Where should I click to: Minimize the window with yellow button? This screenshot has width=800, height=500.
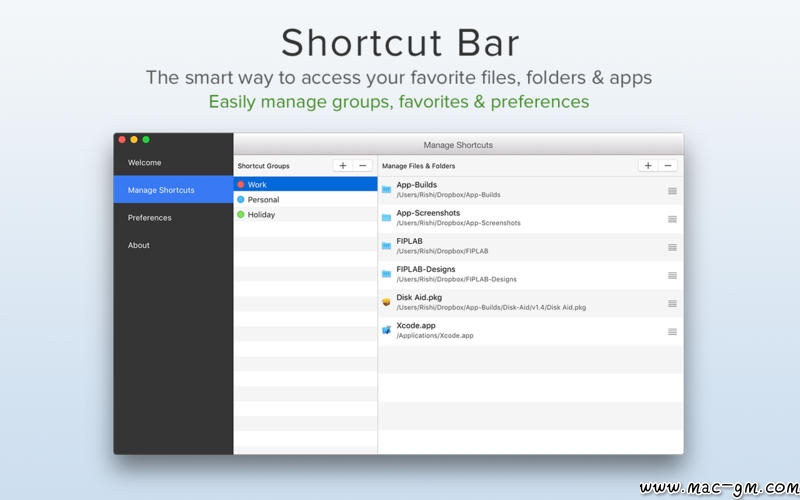coord(134,139)
